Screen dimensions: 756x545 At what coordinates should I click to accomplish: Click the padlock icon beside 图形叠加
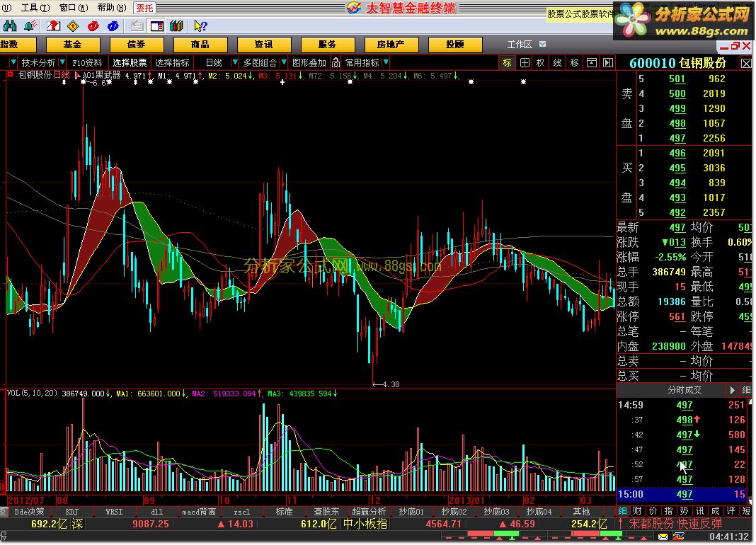tap(336, 63)
